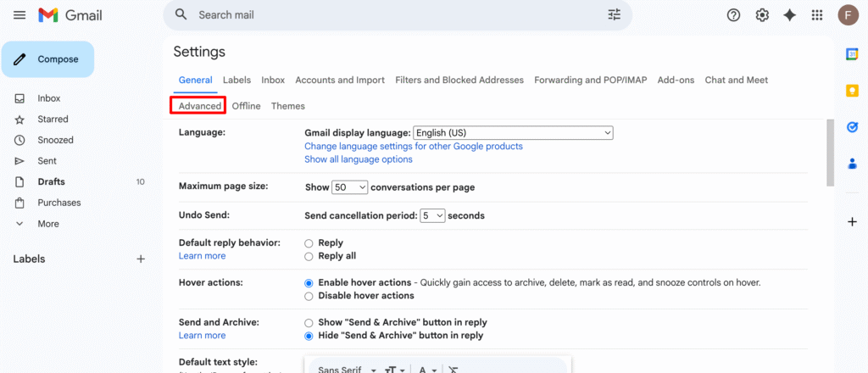Open Send cancellation period dropdown
868x373 pixels.
[x=432, y=216]
